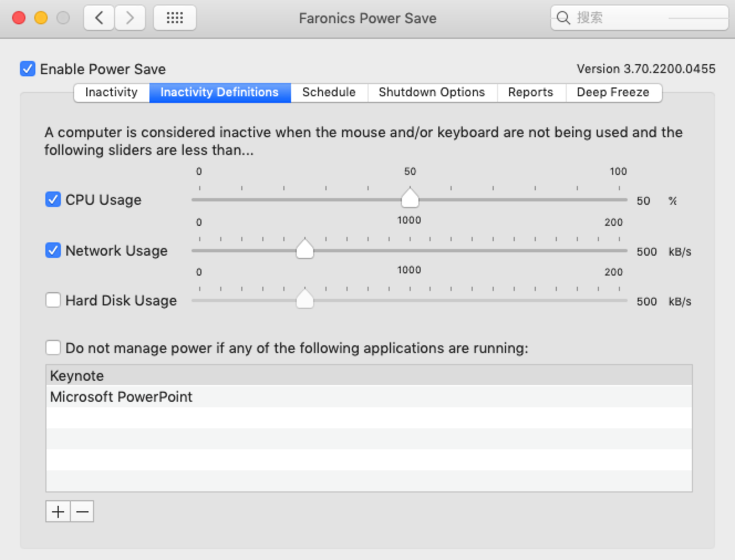
Task: Open the Deep Freeze tab
Action: click(613, 92)
